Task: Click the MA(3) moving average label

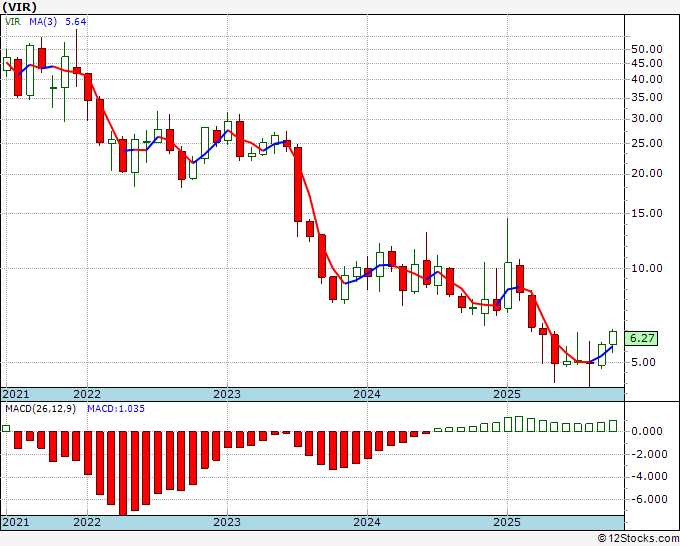Action: tap(43, 22)
